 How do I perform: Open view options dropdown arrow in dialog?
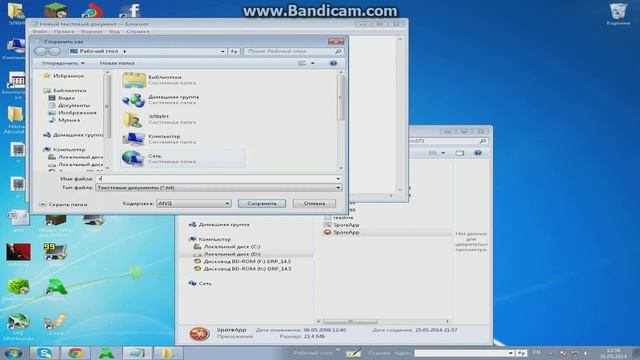[313, 63]
